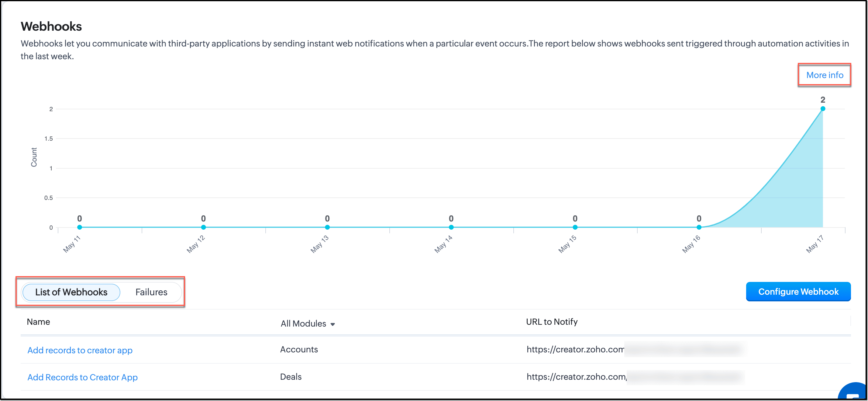Click the Name column header
Viewport: 868px width, 401px height.
38,322
